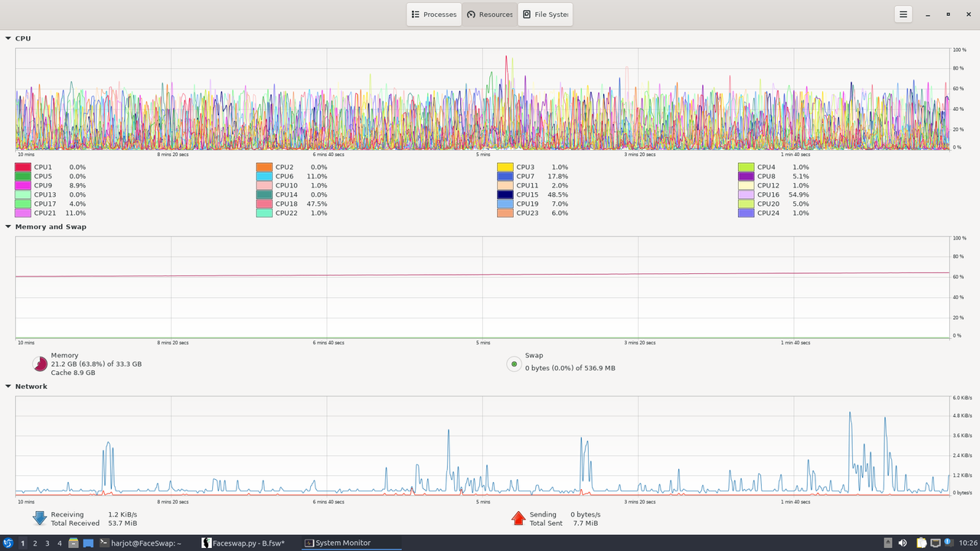The image size is (980, 551).
Task: Collapse the Memory and Swap section
Action: pos(8,227)
